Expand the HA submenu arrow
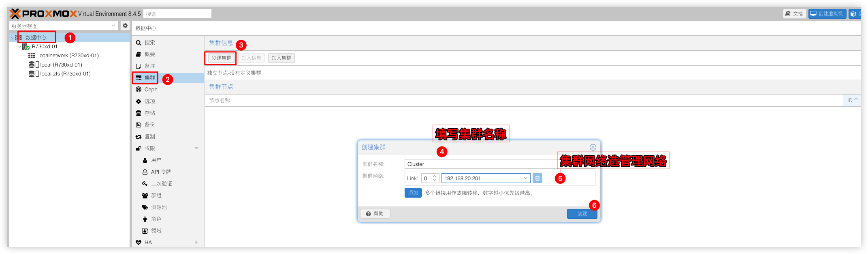This screenshot has height=254, width=868. (x=196, y=243)
